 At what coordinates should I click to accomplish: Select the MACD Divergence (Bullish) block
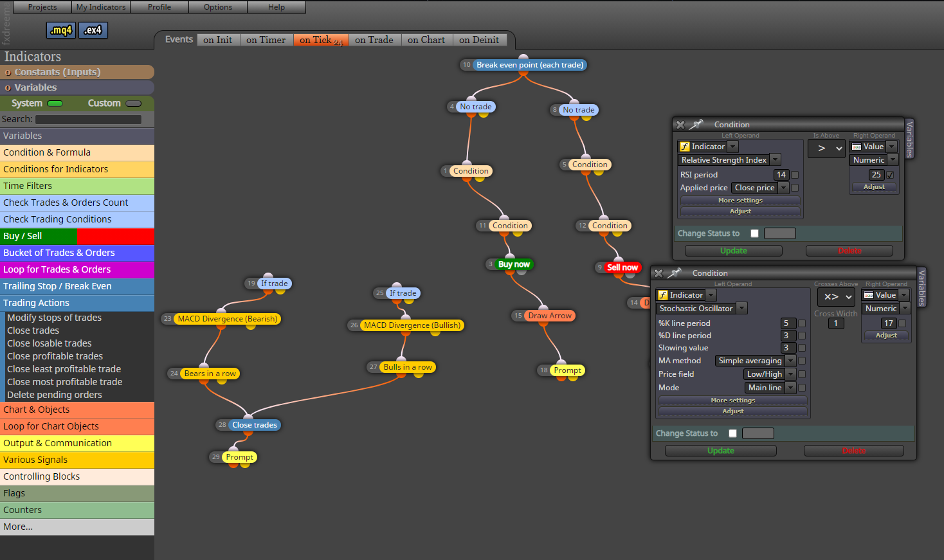[x=412, y=325]
